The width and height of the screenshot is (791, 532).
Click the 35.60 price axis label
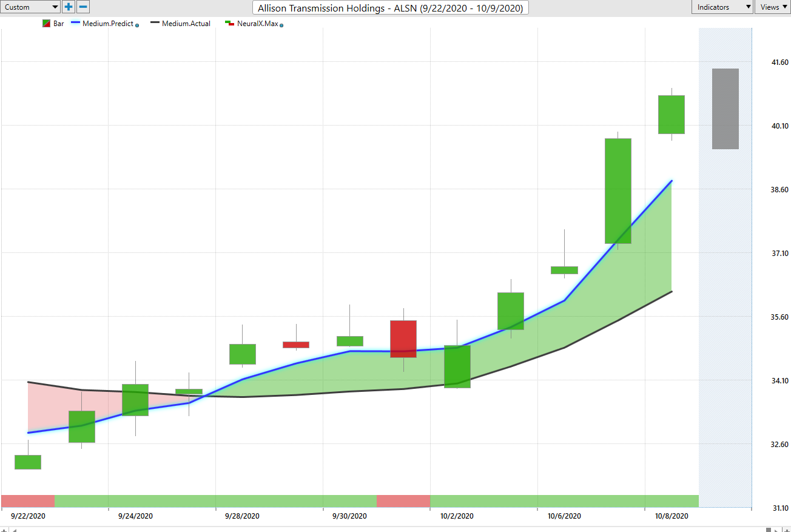(x=779, y=317)
